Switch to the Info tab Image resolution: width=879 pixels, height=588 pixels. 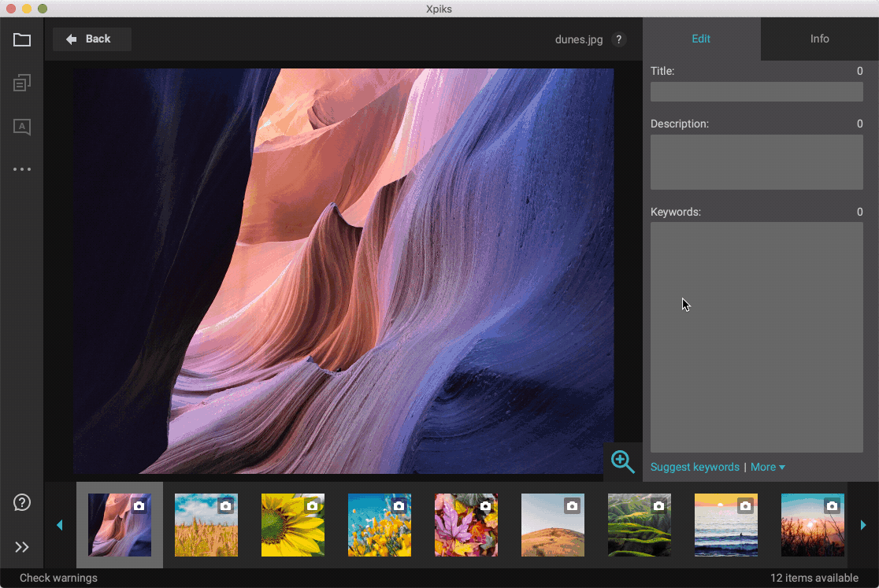point(819,39)
